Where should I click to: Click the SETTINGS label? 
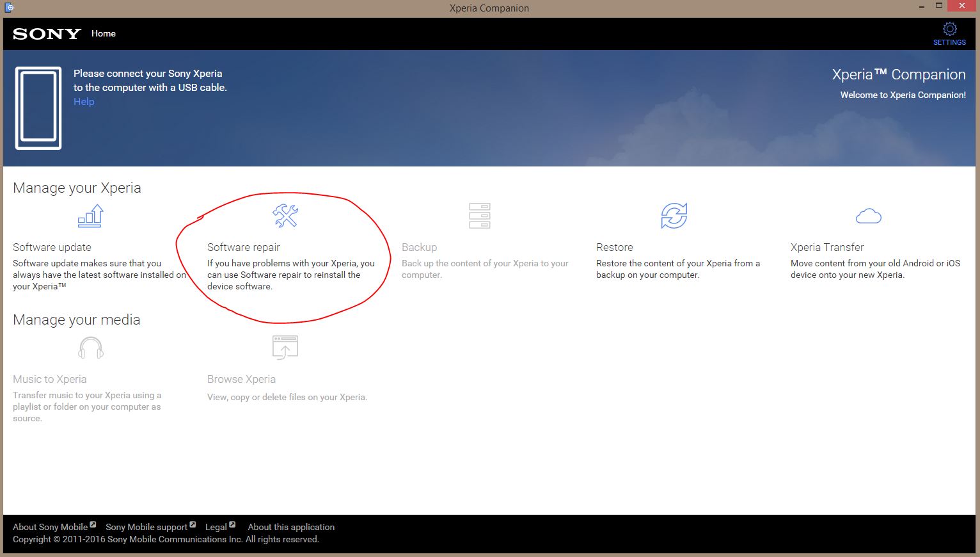click(949, 42)
